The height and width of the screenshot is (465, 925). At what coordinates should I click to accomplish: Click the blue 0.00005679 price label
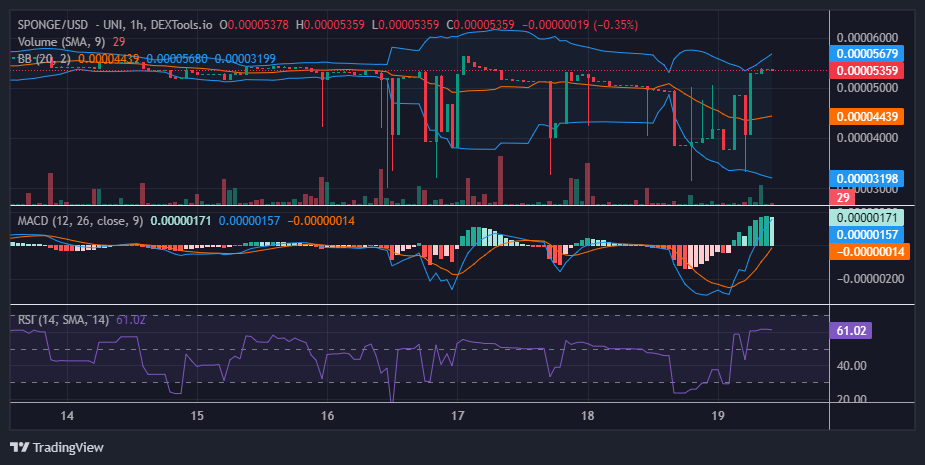[x=867, y=54]
